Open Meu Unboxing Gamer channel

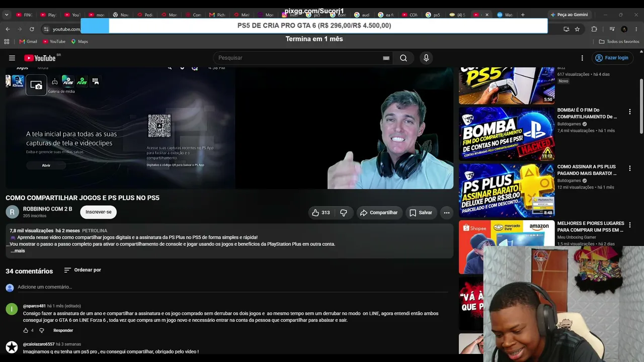[577, 237]
